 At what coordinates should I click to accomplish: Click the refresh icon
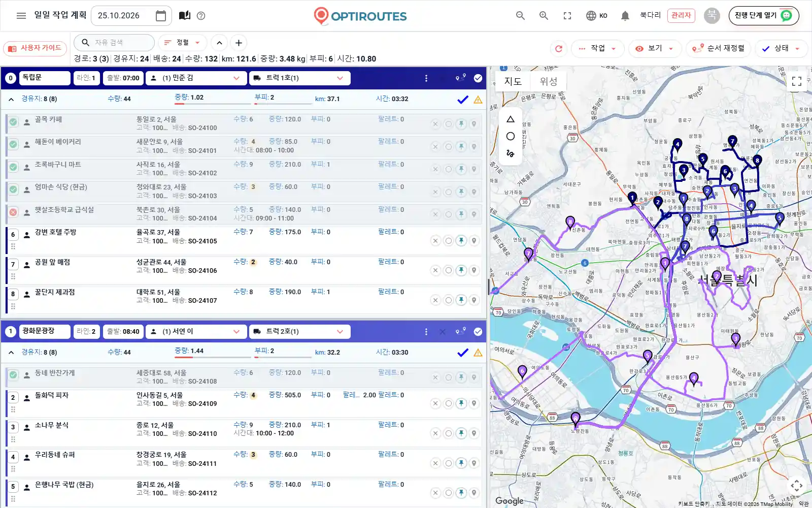pyautogui.click(x=559, y=48)
